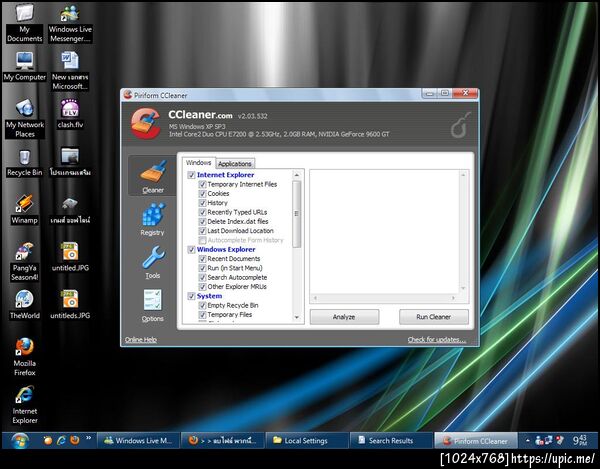Viewport: 600px width, 469px height.
Task: Uncheck Recently Typed URLs
Action: 202,212
